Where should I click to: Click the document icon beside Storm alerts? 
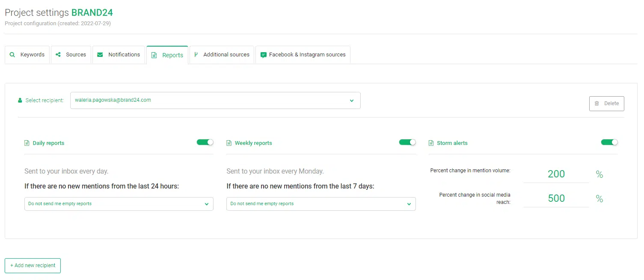[431, 143]
